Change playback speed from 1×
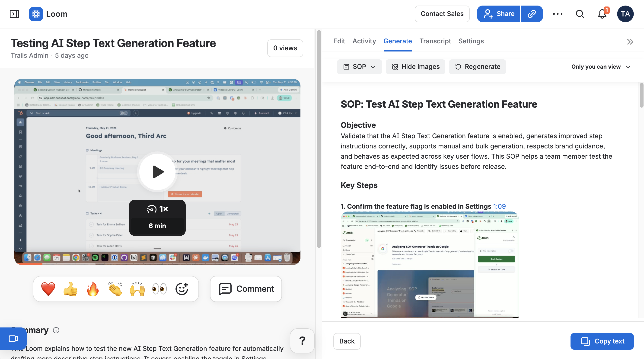This screenshot has width=644, height=359. click(x=157, y=209)
